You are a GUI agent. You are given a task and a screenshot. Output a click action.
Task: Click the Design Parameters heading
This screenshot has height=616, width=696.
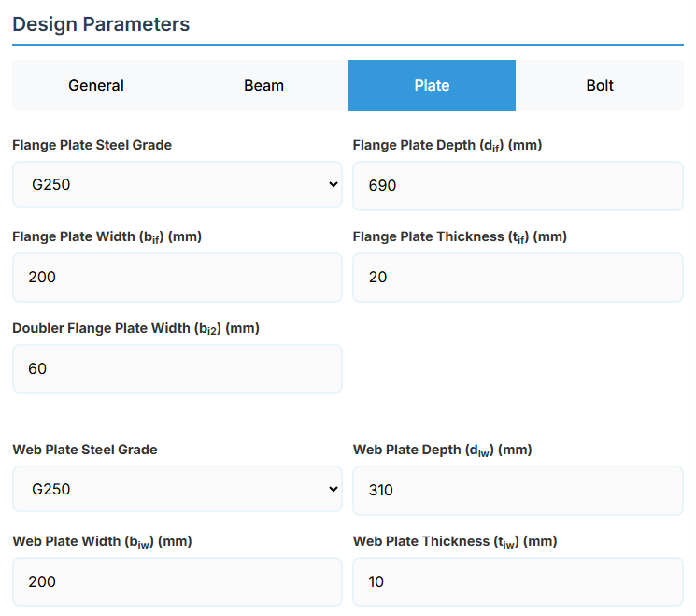pyautogui.click(x=101, y=24)
